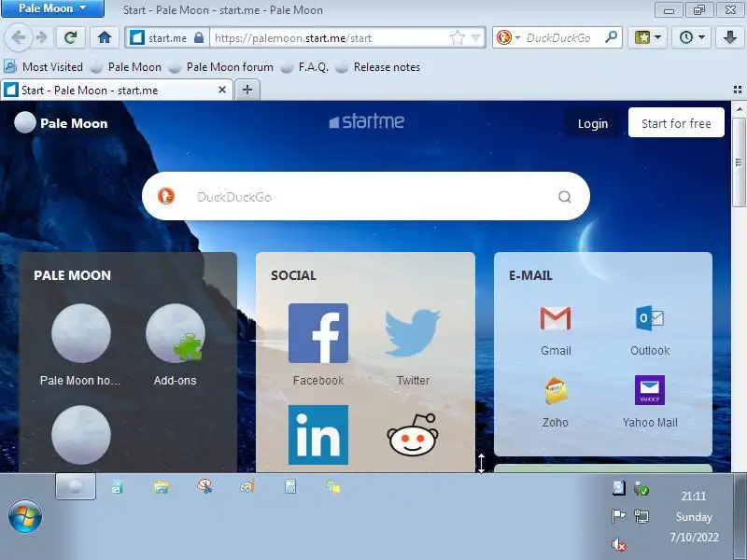Open the browser home page button
Screen dimensions: 747x560
pyautogui.click(x=105, y=37)
